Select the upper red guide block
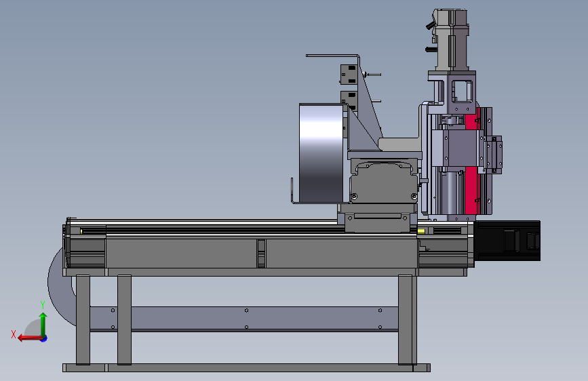The width and height of the screenshot is (588, 381). coord(473,119)
